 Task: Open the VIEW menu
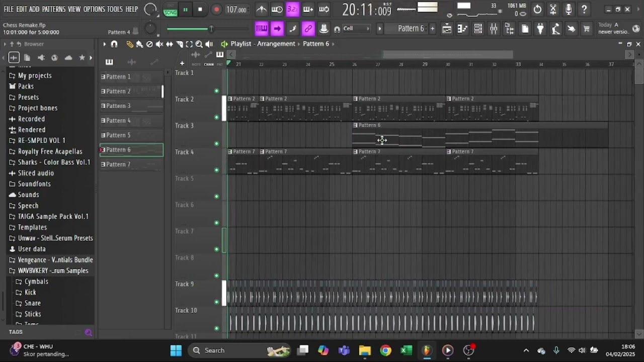[x=74, y=9]
